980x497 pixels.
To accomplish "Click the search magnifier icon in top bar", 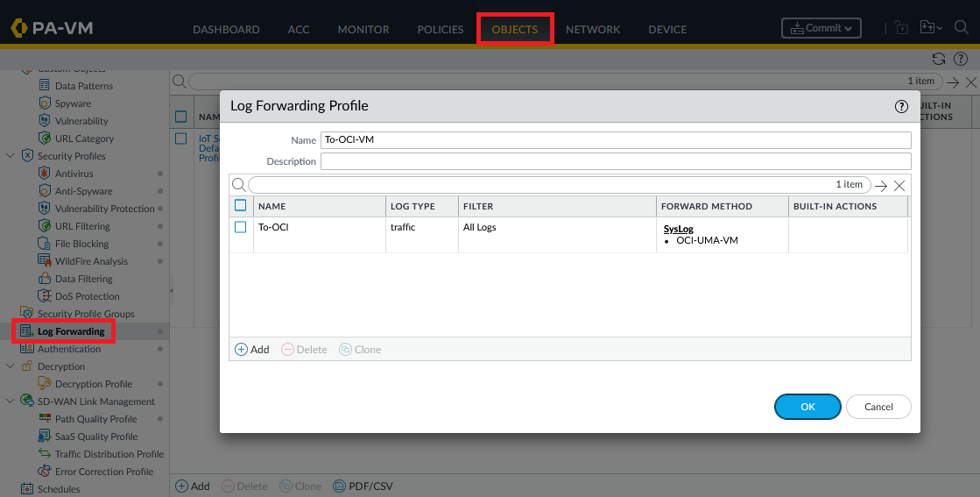I will click(x=961, y=28).
